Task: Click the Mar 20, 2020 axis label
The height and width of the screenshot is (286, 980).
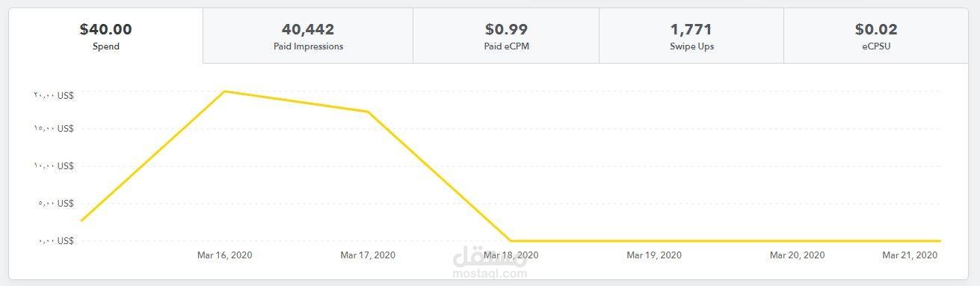Action: tap(797, 255)
